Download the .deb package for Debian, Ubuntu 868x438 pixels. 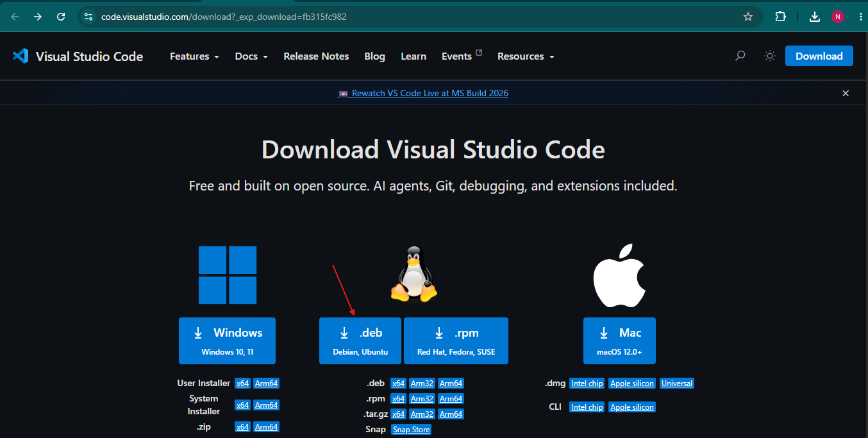(360, 341)
